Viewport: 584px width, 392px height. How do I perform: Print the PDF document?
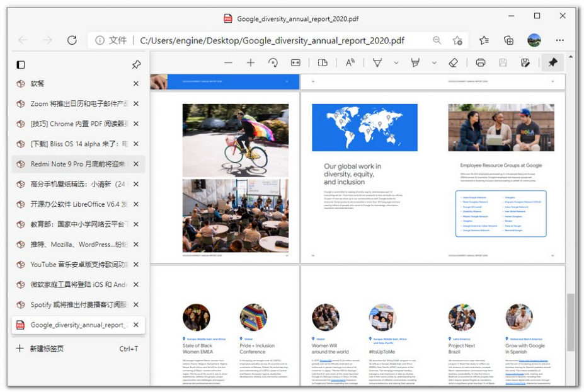481,62
